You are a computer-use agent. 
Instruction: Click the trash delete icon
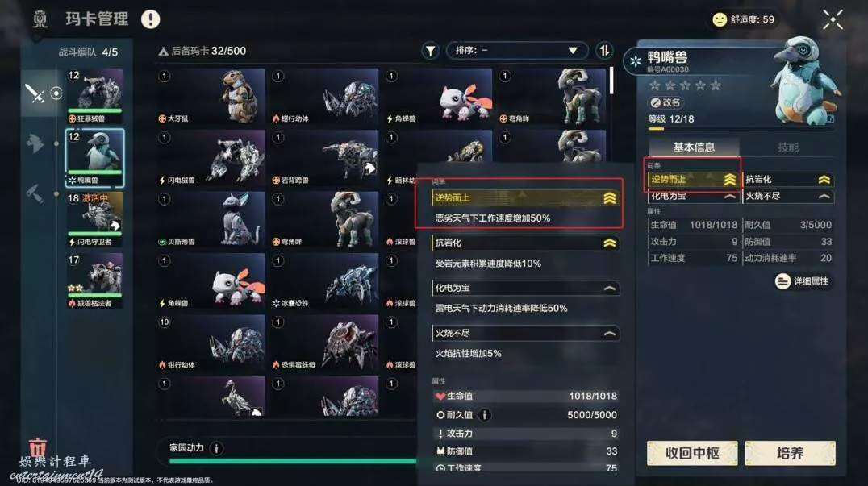(38, 447)
